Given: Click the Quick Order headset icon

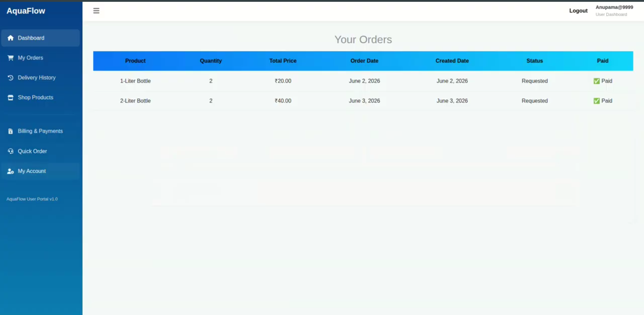Looking at the screenshot, I should tap(10, 151).
